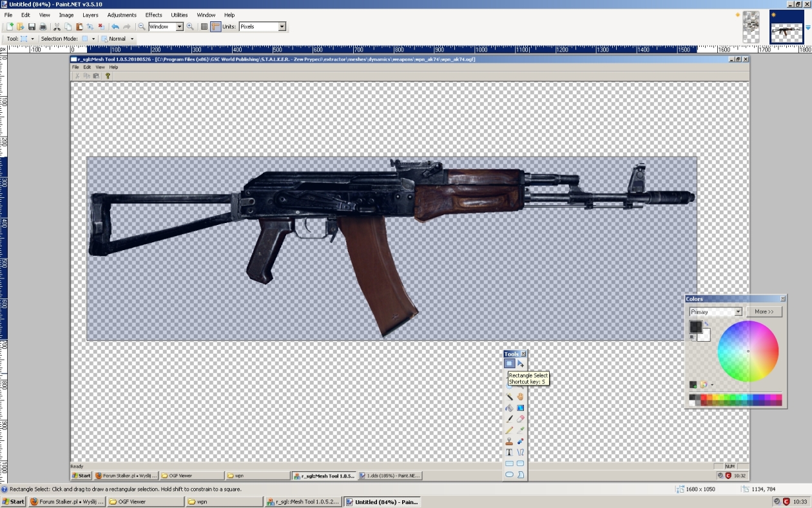Select the Recolor tool
The image size is (812, 508).
point(520,442)
